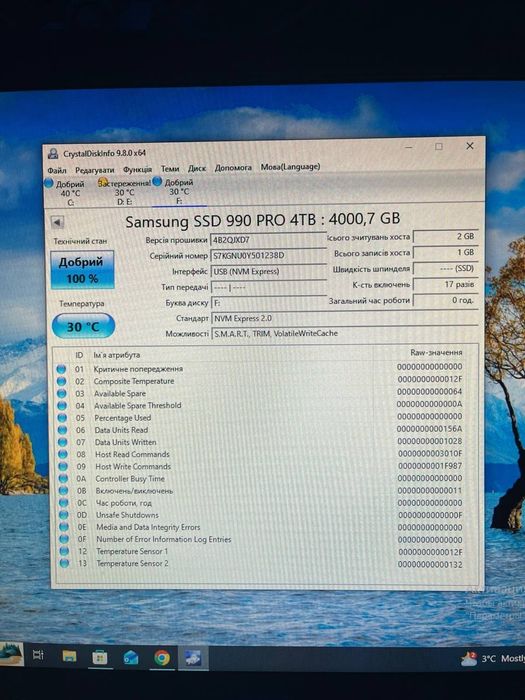This screenshot has width=525, height=700.
Task: Click the CrystalDiskInfo taskbar icon
Action: point(193,658)
